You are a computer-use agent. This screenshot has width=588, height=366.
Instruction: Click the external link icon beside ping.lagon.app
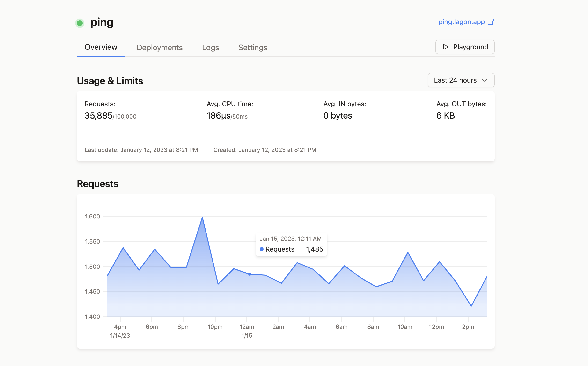pyautogui.click(x=491, y=22)
